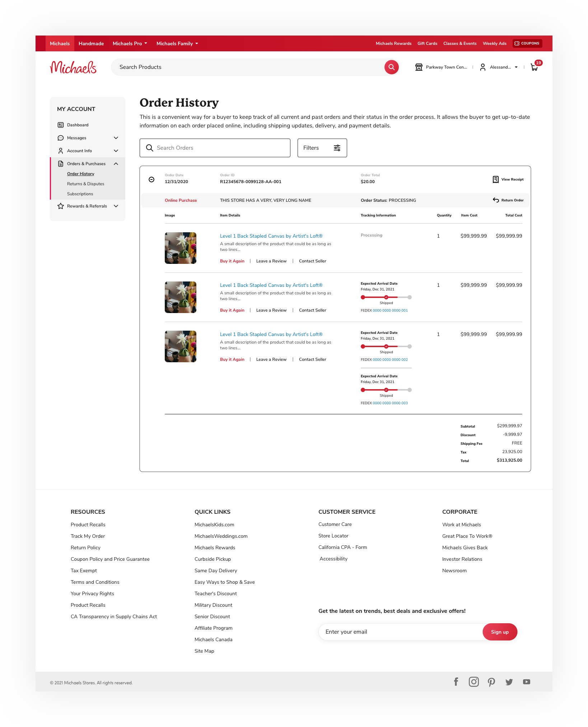Click the Account Info person icon
Viewport: 588px width, 727px height.
[x=61, y=151]
